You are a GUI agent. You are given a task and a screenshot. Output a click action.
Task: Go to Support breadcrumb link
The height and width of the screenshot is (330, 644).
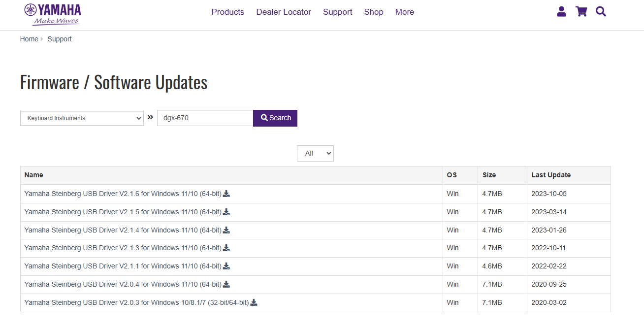60,39
